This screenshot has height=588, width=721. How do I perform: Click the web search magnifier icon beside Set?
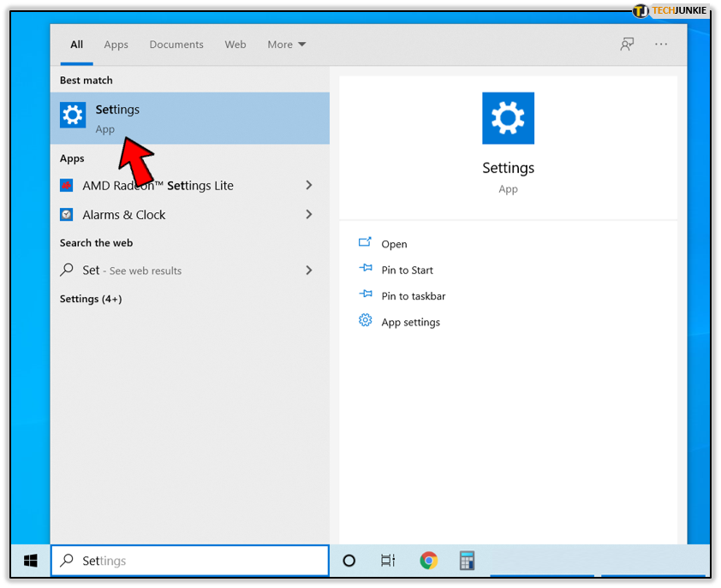coord(67,270)
